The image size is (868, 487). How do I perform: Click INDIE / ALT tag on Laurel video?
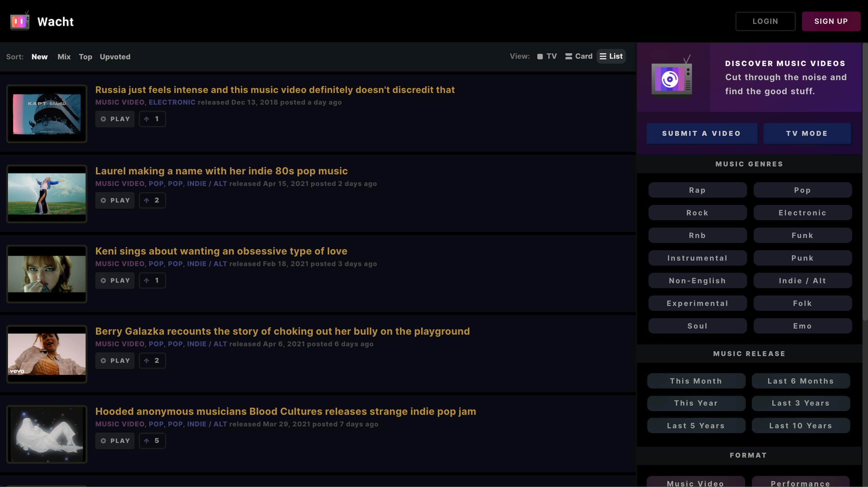(207, 184)
